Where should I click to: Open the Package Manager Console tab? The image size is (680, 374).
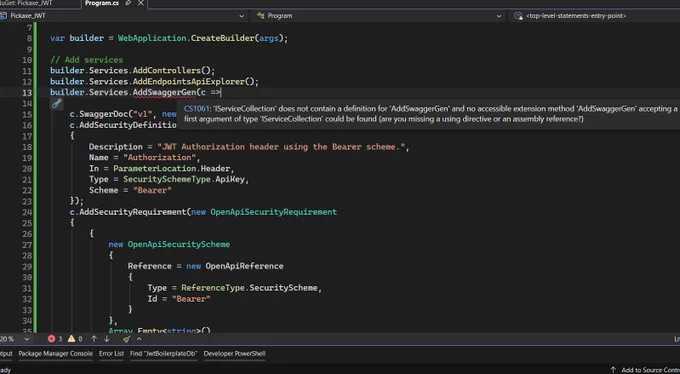point(56,354)
